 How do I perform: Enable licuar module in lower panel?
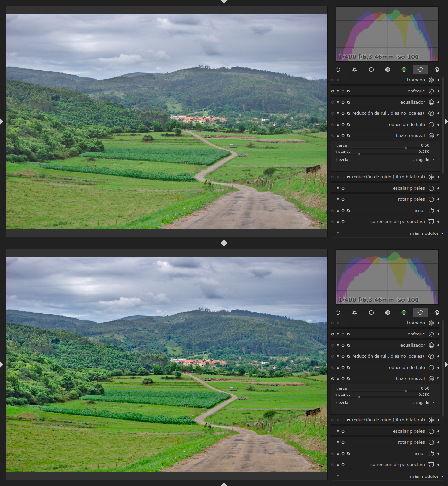click(x=333, y=454)
